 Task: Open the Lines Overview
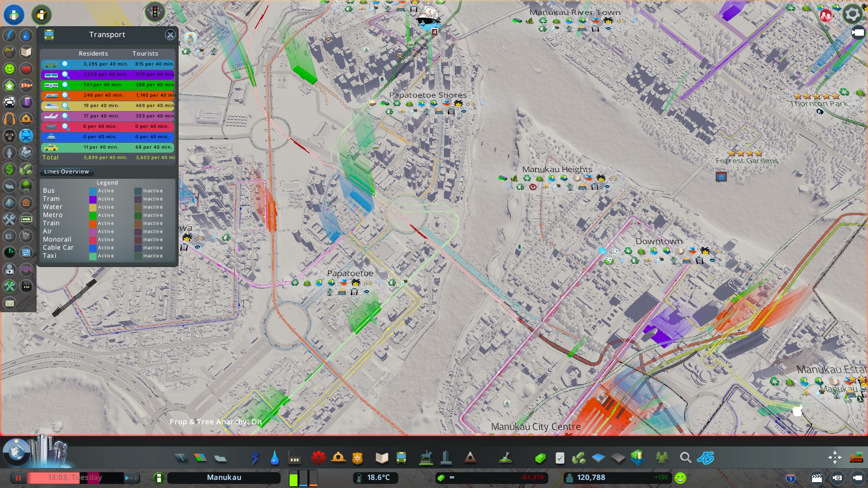66,172
